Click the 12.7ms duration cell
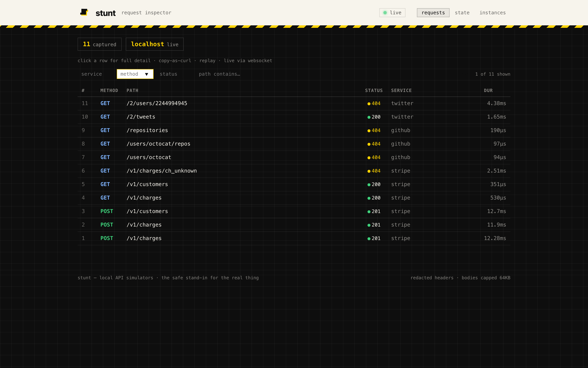588x368 pixels. (x=496, y=211)
